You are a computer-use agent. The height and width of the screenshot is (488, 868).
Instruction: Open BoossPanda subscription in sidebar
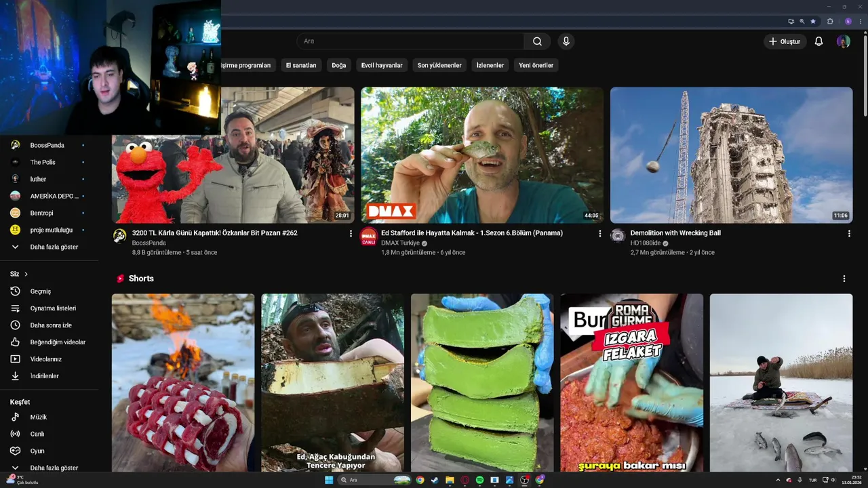tap(49, 145)
